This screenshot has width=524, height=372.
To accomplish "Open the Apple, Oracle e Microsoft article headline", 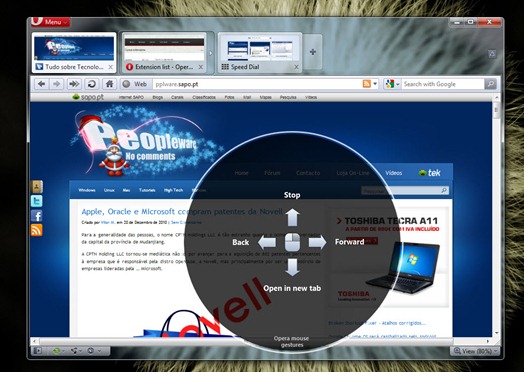I will [x=182, y=212].
